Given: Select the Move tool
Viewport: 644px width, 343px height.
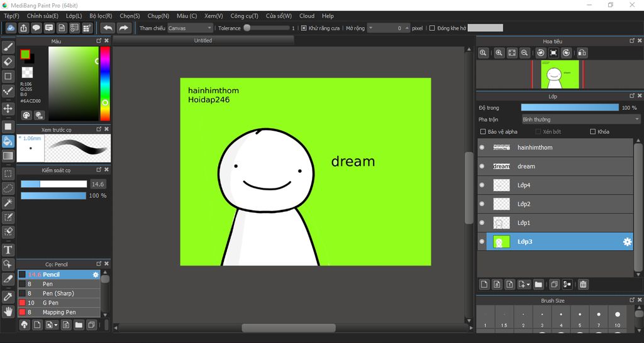Looking at the screenshot, I should 8,109.
